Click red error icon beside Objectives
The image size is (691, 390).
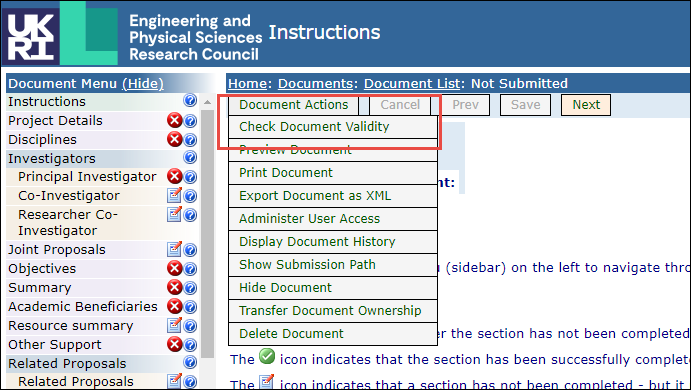(x=175, y=268)
